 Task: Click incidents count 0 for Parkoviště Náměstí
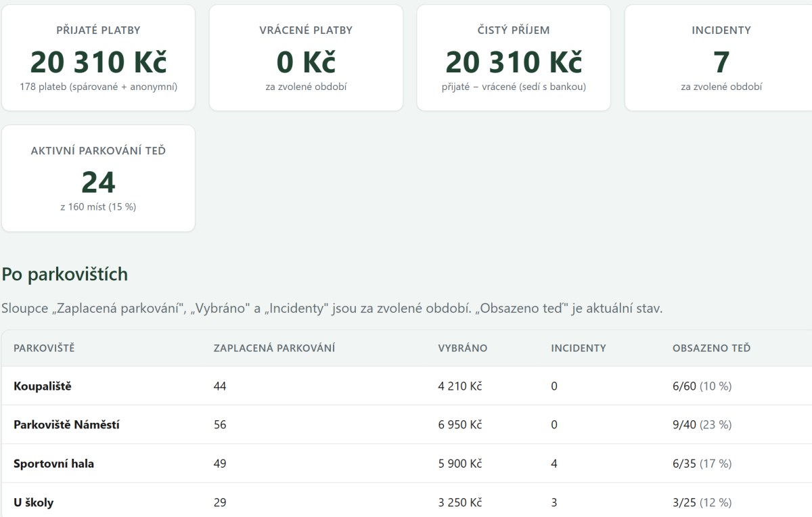554,425
